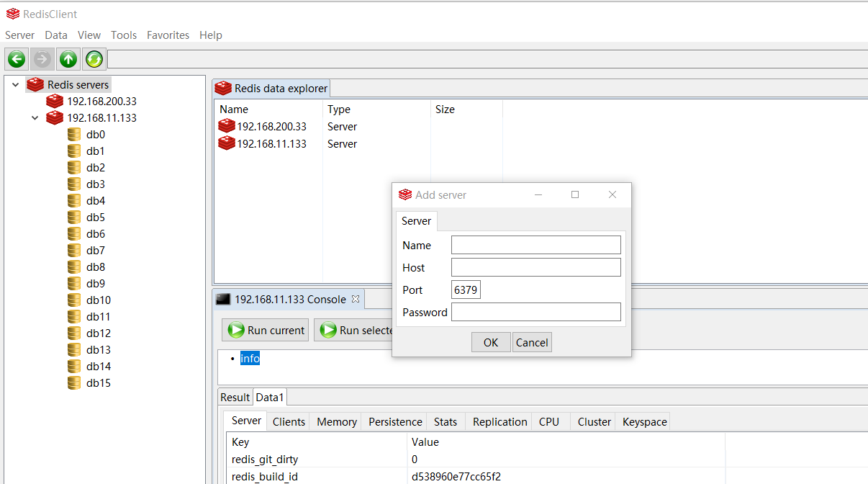Image resolution: width=868 pixels, height=484 pixels.
Task: Click 192.168.200.33 row icon in data explorer
Action: 227,126
